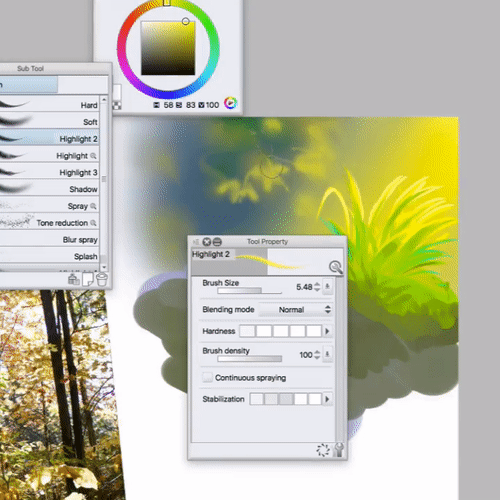Image resolution: width=500 pixels, height=500 pixels.
Task: Open the color wheel mode switch icon
Action: point(230,103)
